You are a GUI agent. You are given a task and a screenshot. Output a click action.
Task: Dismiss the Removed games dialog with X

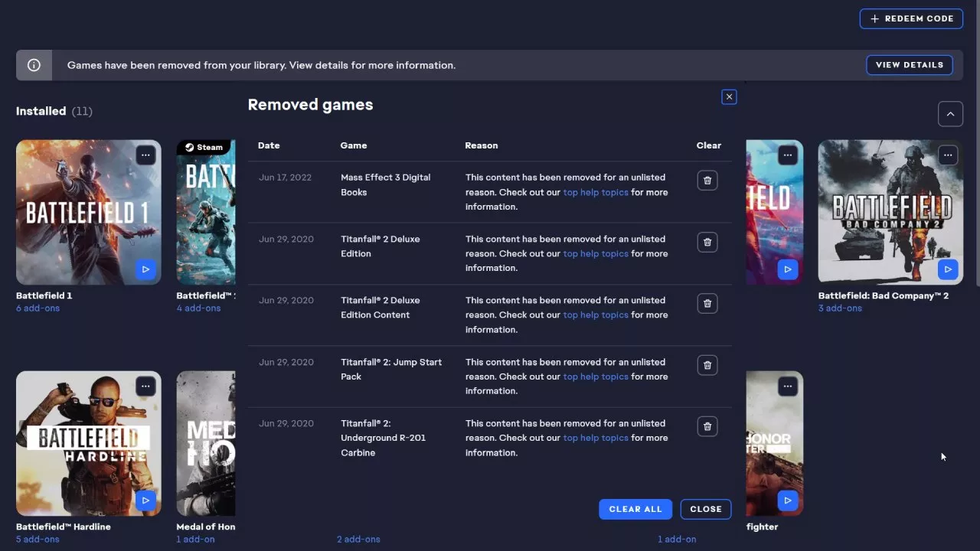(728, 96)
